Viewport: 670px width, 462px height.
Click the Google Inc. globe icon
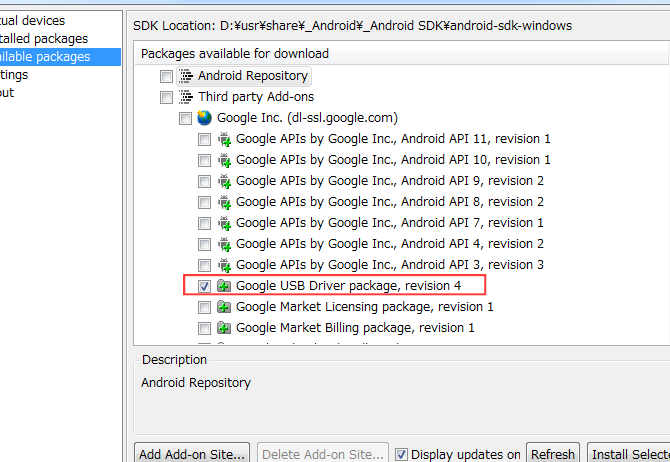click(x=204, y=118)
